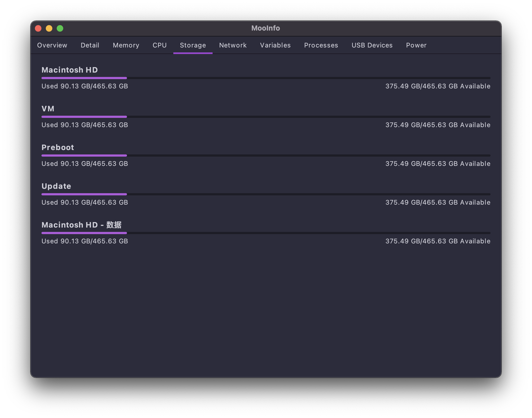Screen dimensions: 532x418
Task: Click the CPU tab icon
Action: coord(159,45)
